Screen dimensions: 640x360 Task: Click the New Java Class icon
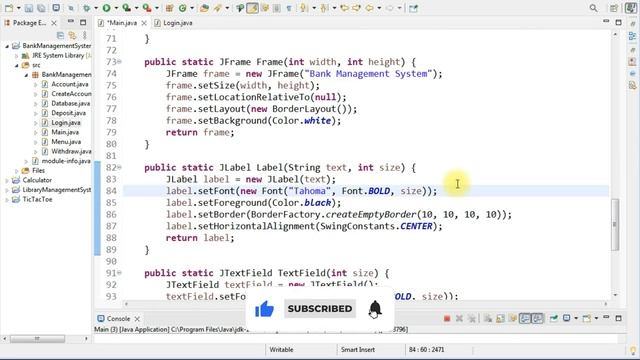(x=182, y=8)
